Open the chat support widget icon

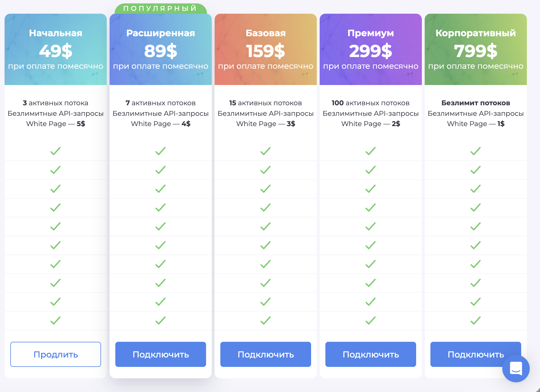[x=516, y=368]
